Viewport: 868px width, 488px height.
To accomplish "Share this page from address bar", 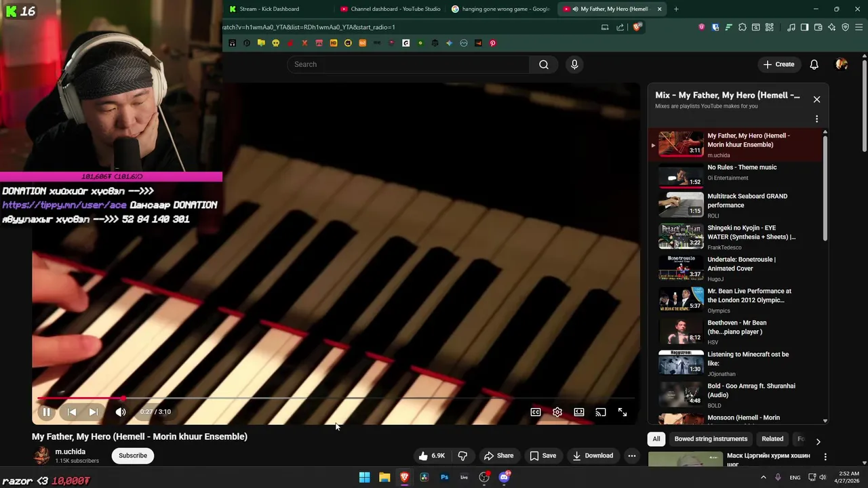I will coord(620,27).
